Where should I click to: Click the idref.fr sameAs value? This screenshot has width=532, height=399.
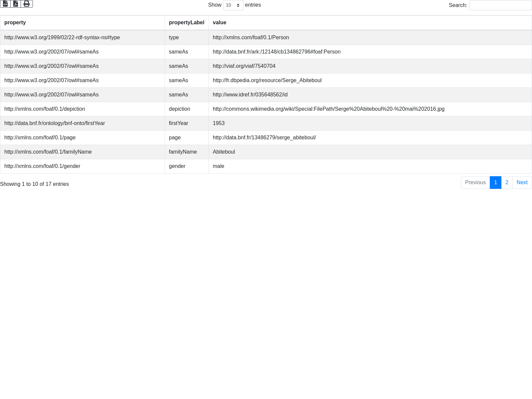tap(250, 95)
